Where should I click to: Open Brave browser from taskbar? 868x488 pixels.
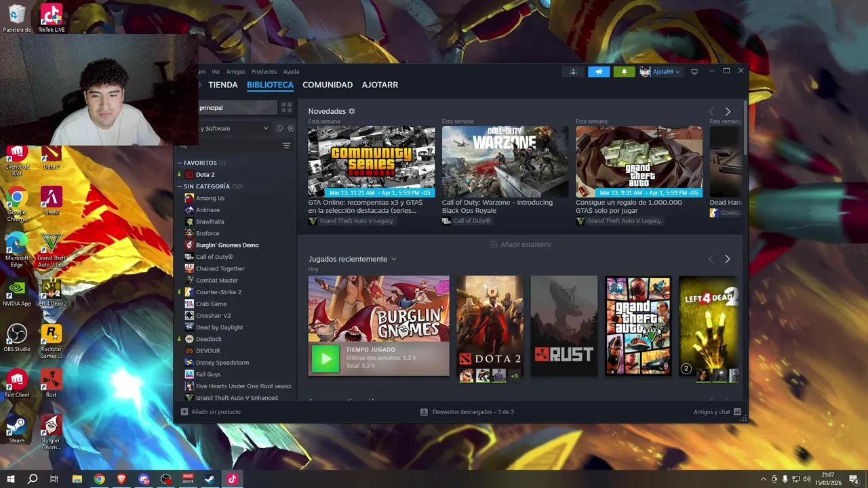point(121,479)
